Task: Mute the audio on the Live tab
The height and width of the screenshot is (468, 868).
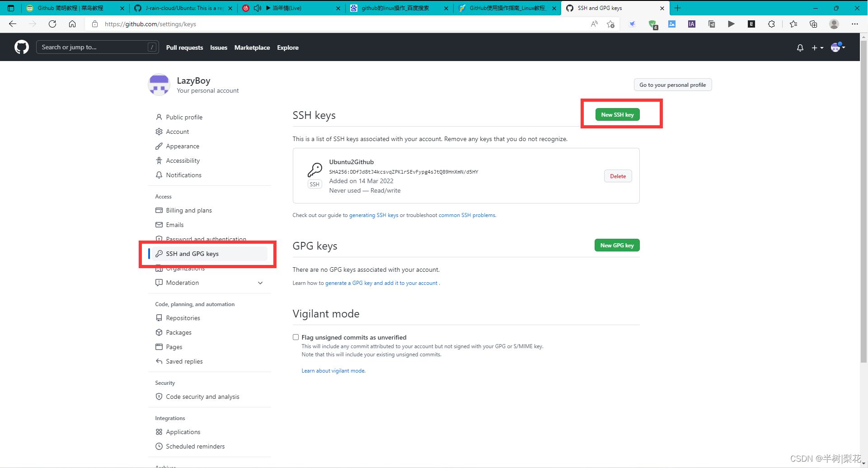Action: pyautogui.click(x=258, y=8)
